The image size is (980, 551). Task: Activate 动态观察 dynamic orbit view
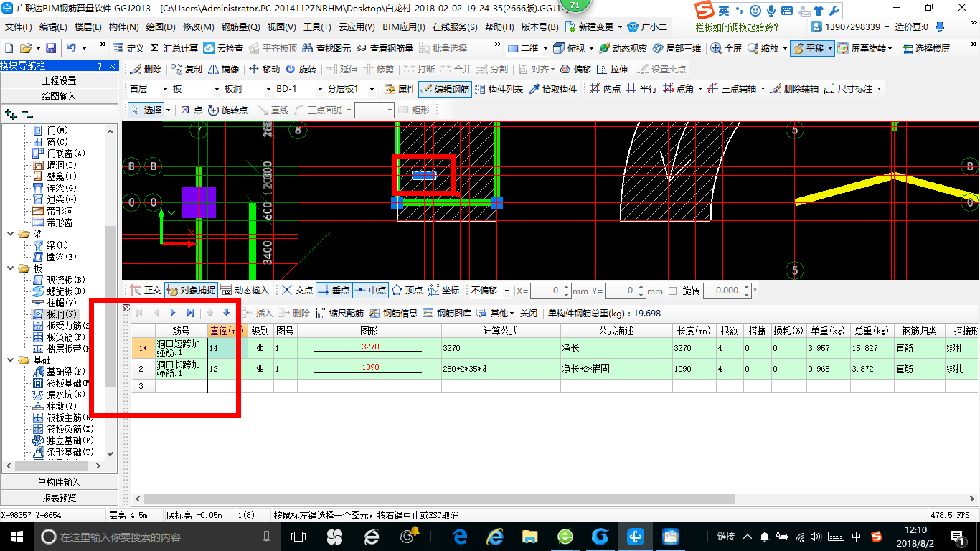click(x=623, y=48)
